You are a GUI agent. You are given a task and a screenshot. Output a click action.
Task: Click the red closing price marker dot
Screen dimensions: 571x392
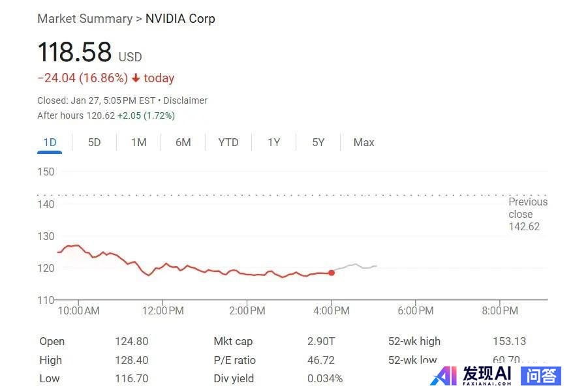click(x=332, y=273)
